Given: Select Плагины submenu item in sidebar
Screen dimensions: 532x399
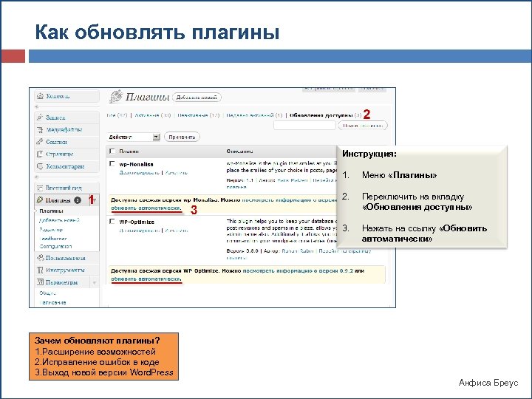Looking at the screenshot, I should [x=51, y=211].
